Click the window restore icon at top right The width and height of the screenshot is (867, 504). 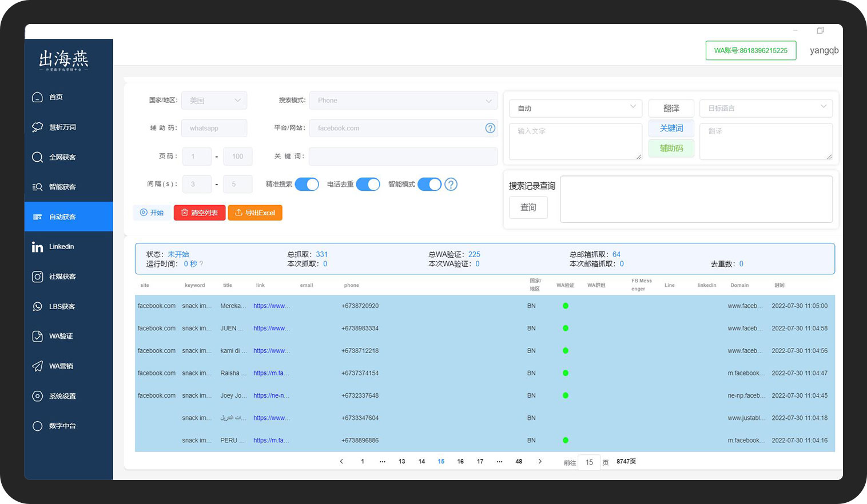[820, 30]
